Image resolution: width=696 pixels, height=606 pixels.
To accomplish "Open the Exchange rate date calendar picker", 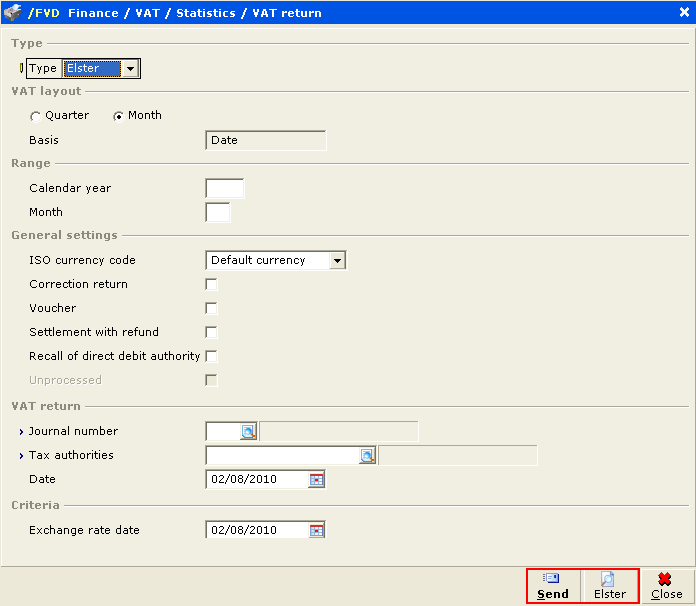I will 317,530.
